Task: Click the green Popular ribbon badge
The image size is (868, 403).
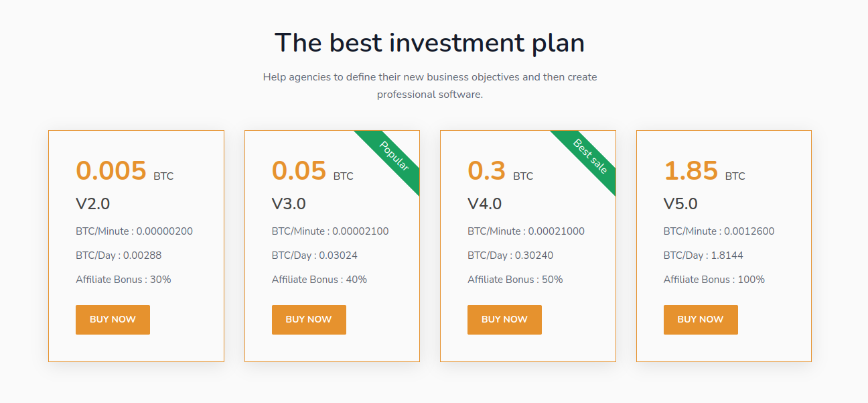Action: click(x=393, y=157)
